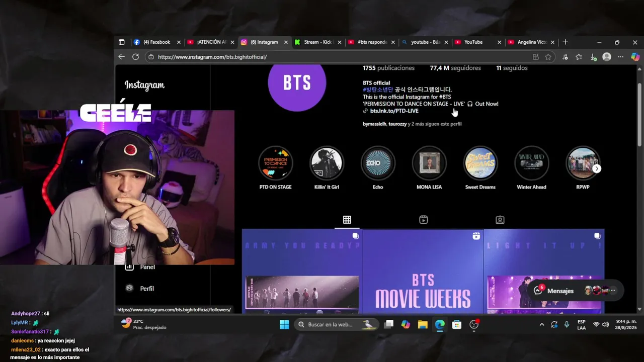This screenshot has width=644, height=362.
Task: Open MONA LISA story highlight
Action: click(x=429, y=168)
